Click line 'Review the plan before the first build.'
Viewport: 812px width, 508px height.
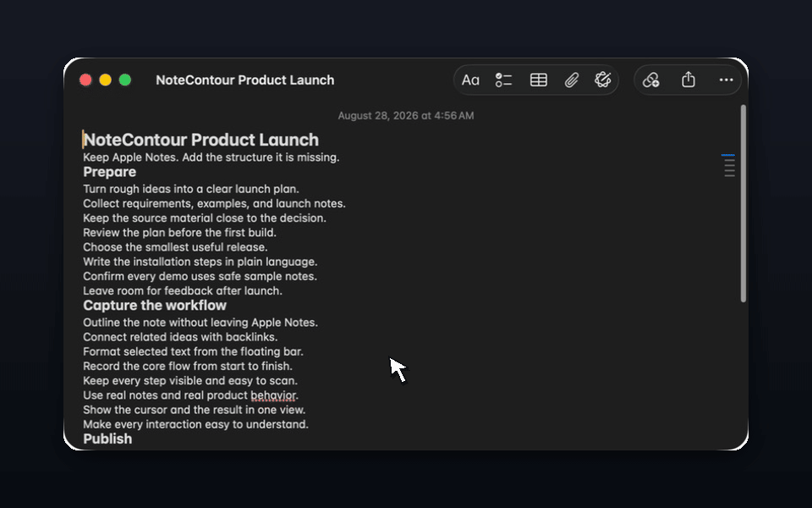tap(179, 232)
